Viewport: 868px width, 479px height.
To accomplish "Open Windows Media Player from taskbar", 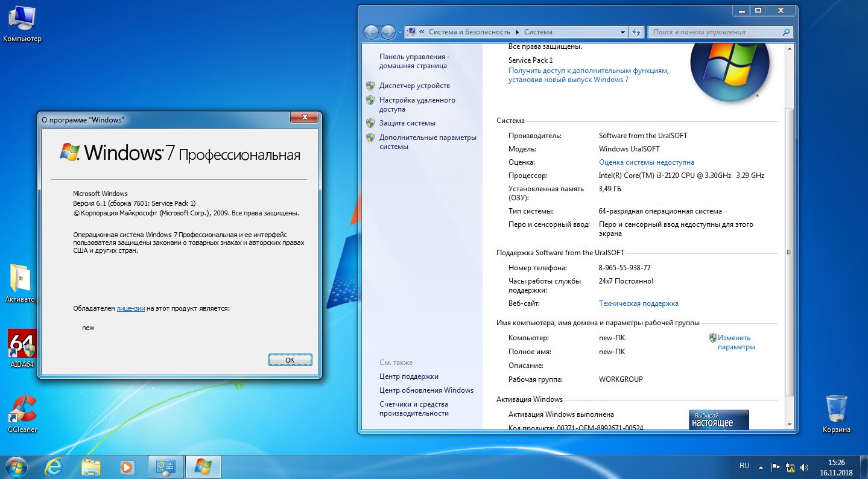I will pyautogui.click(x=127, y=467).
